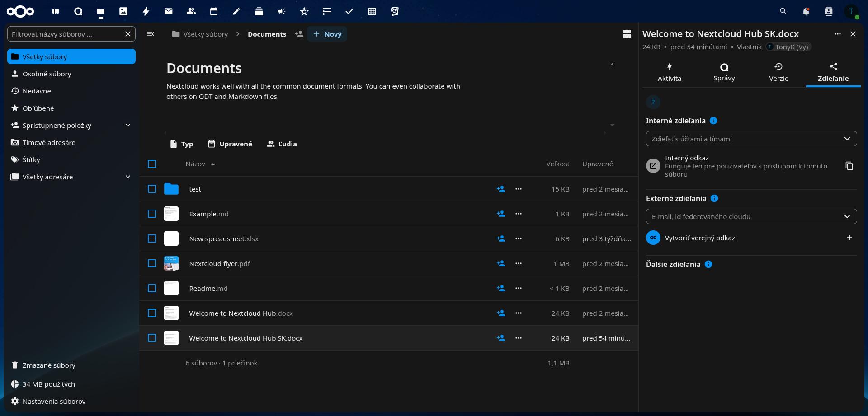Screen dimensions: 868x416
Task: Switch to the Verzie tab
Action: [x=778, y=72]
